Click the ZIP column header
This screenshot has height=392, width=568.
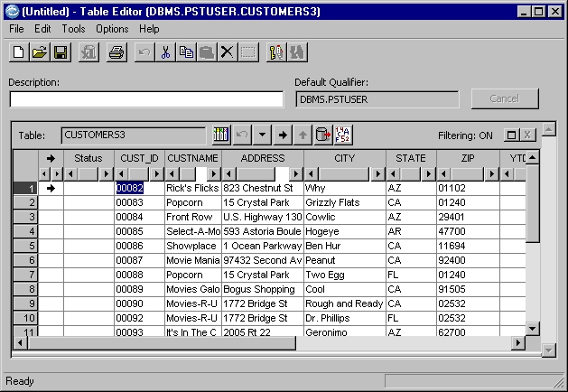468,158
